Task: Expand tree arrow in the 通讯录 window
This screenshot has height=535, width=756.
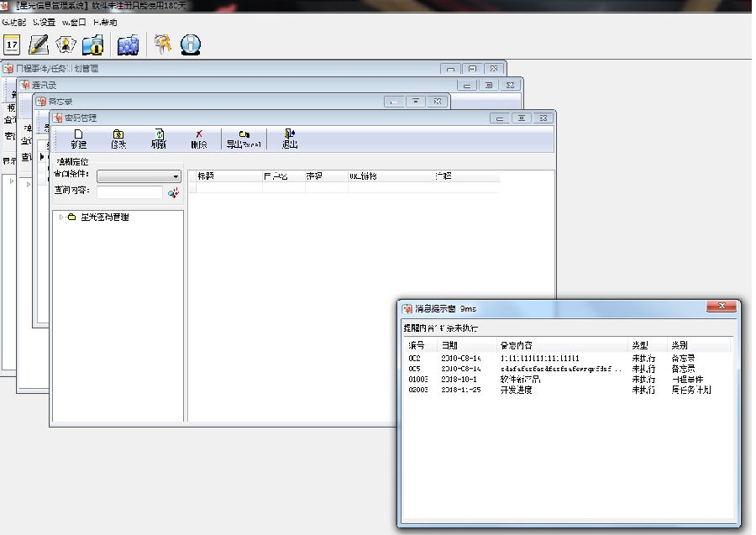Action: point(29,184)
